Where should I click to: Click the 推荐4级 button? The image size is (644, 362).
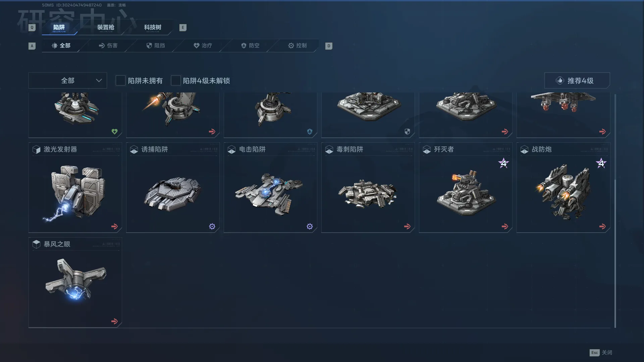coord(577,80)
